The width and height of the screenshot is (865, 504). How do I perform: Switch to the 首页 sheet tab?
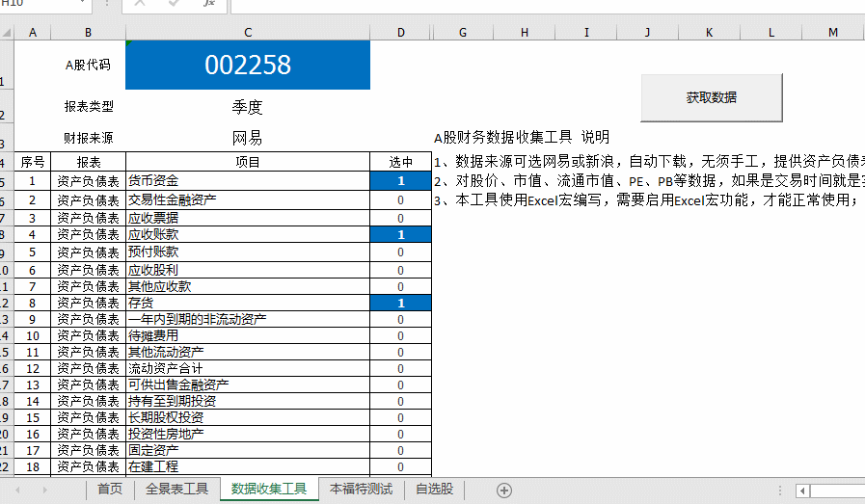click(110, 490)
